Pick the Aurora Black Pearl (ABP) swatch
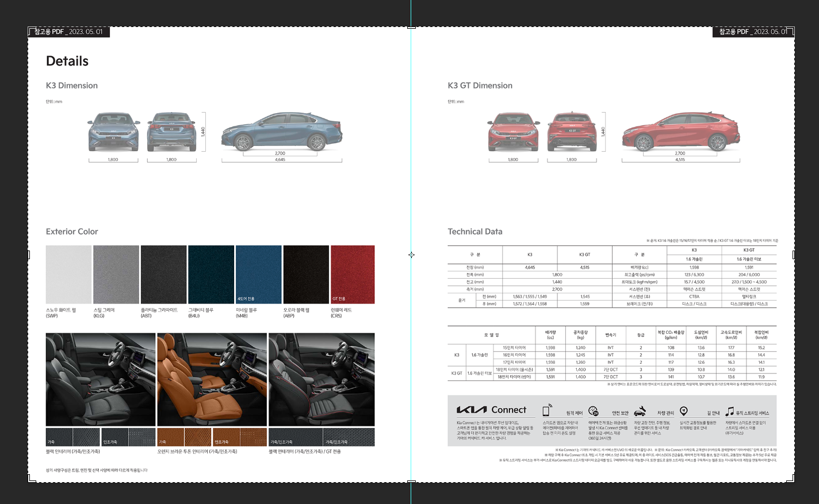 pos(306,274)
